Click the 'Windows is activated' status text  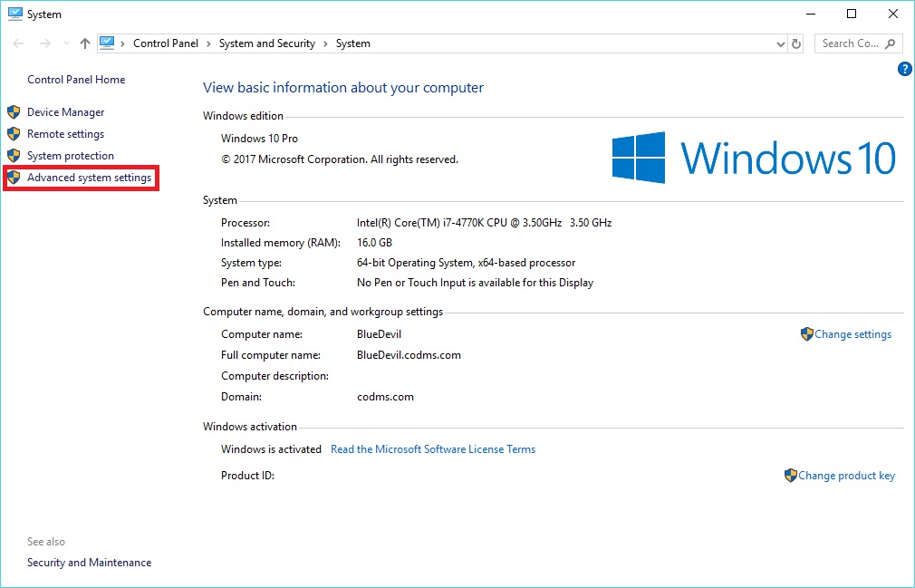[x=271, y=449]
